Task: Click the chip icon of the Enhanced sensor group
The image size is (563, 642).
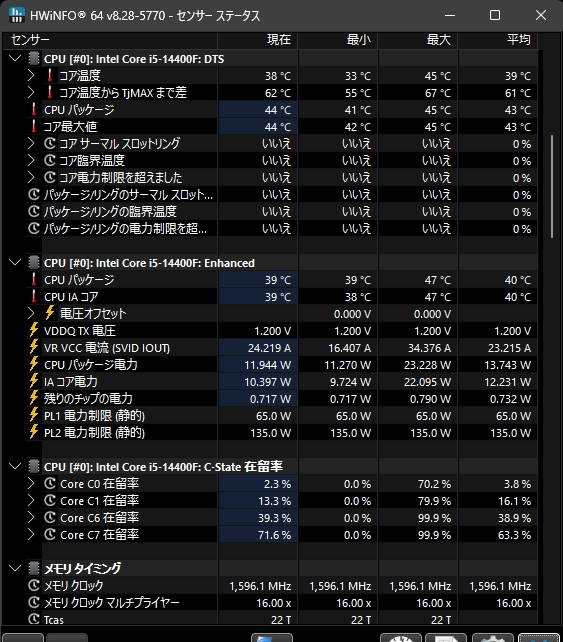Action: click(34, 262)
